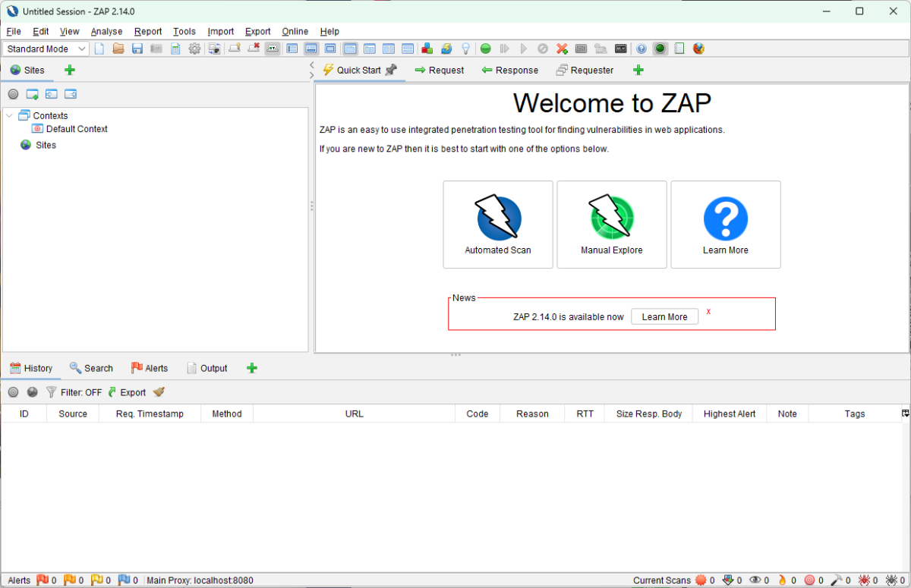Dismiss the news banner with the red x

[x=708, y=311]
